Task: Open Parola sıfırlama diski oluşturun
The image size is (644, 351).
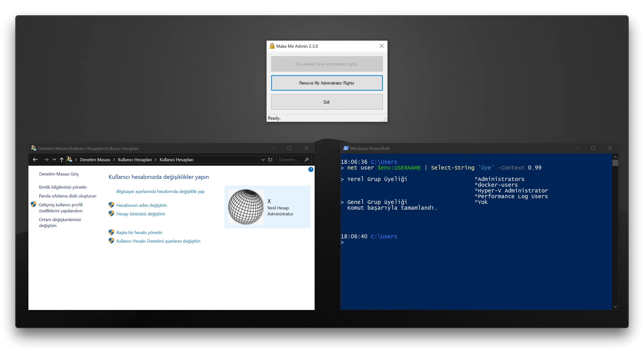Action: coord(67,196)
